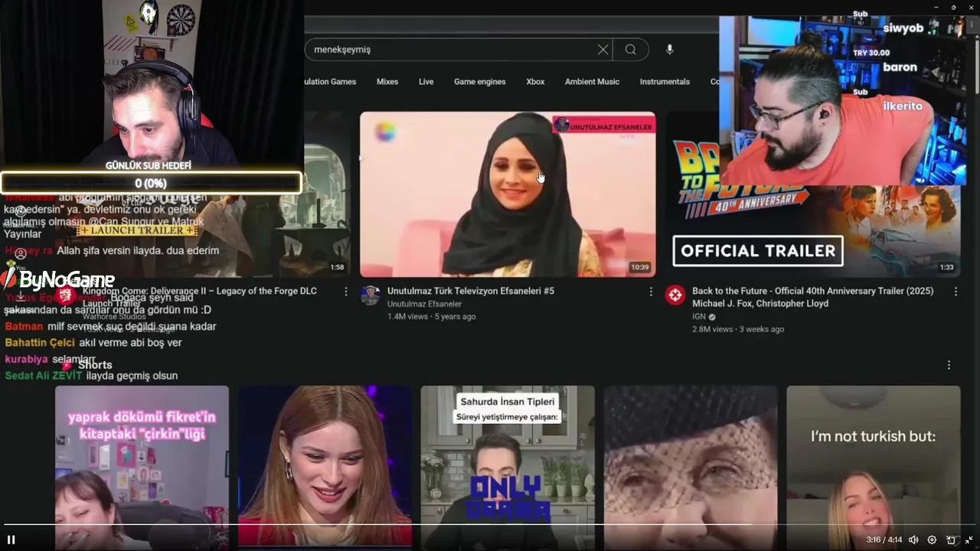Click the Batman chat message
Viewport: 980px width, 551px height.
pos(110,327)
